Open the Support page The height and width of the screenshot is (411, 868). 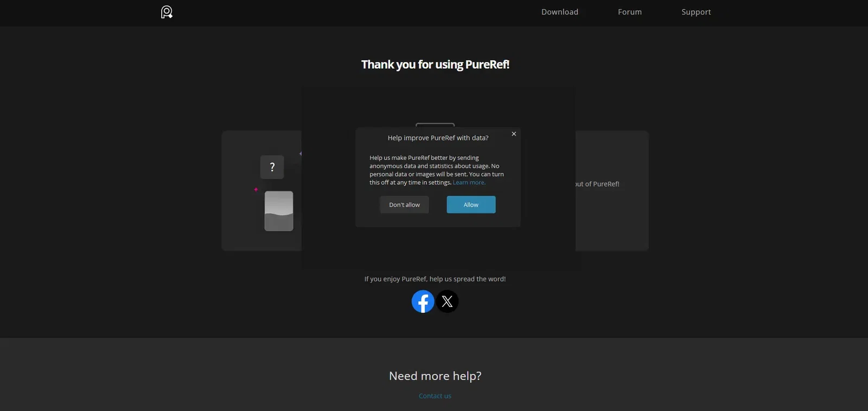point(696,12)
